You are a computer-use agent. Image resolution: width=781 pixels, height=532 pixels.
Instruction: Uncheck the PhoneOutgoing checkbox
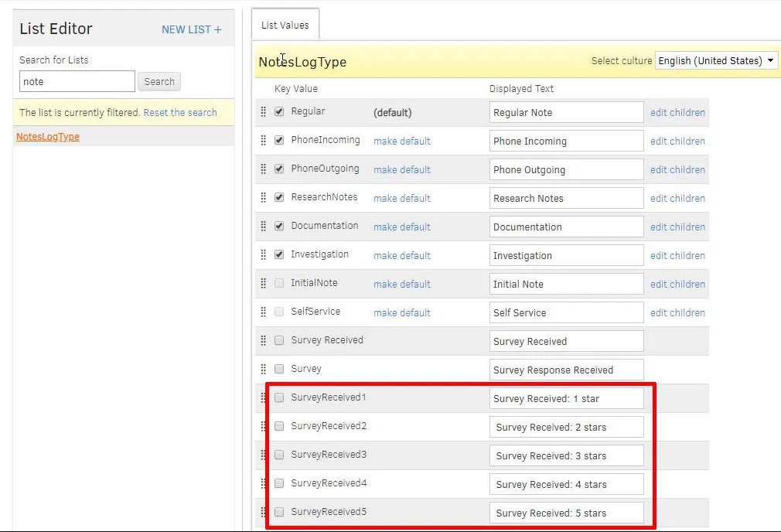coord(279,169)
